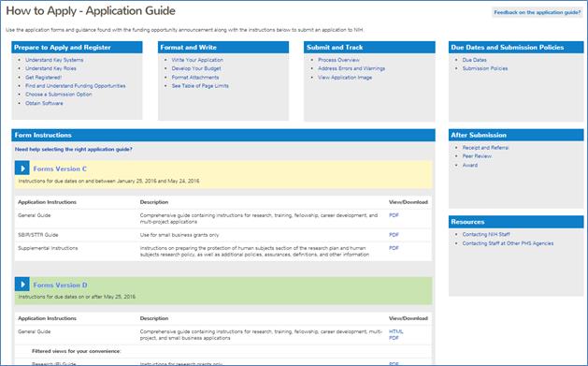Click Need help selecting the right application guide
588x366 pixels.
click(x=74, y=150)
